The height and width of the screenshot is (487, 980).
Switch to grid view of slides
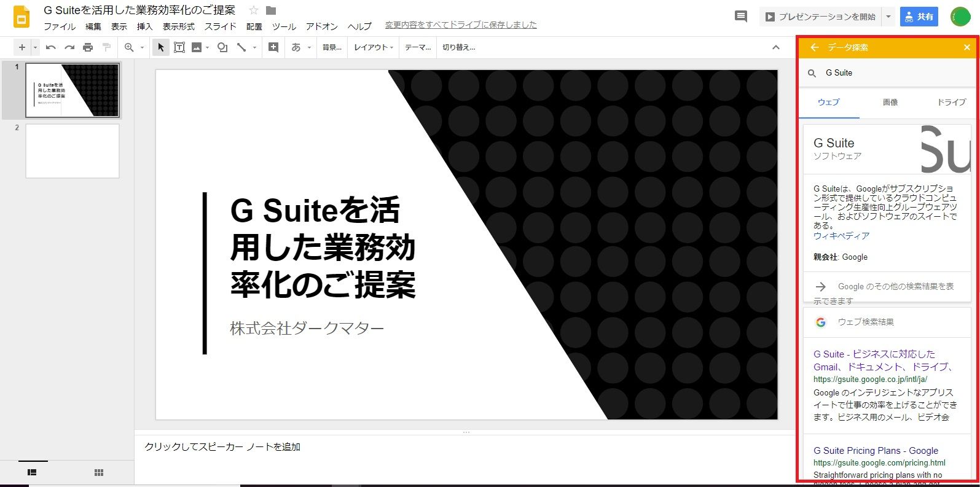98,472
